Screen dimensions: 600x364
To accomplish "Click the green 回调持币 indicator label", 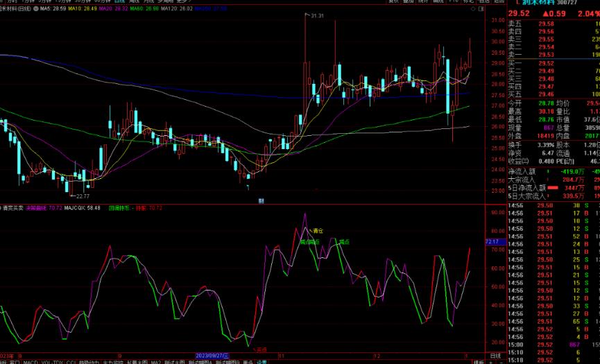I will (x=119, y=208).
